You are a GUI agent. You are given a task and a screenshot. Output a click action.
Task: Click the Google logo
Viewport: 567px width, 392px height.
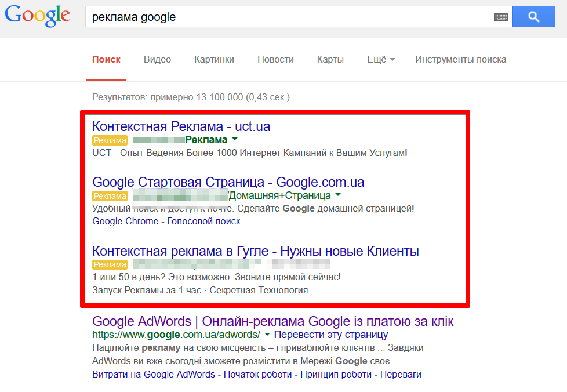(37, 16)
